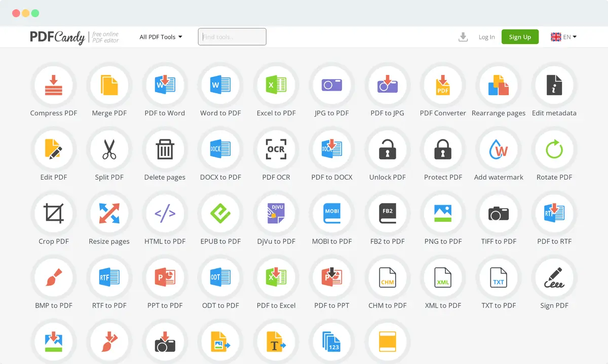The width and height of the screenshot is (608, 364).
Task: Select the MOBI to PDF icon
Action: click(x=332, y=213)
